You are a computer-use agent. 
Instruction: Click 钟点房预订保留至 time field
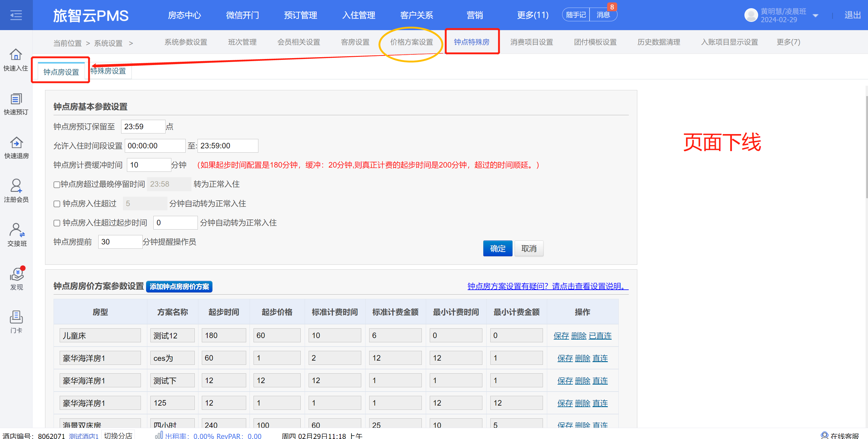143,127
